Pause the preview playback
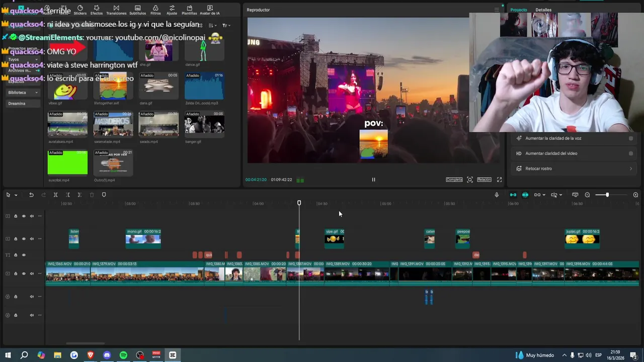The image size is (644, 362). click(x=373, y=179)
